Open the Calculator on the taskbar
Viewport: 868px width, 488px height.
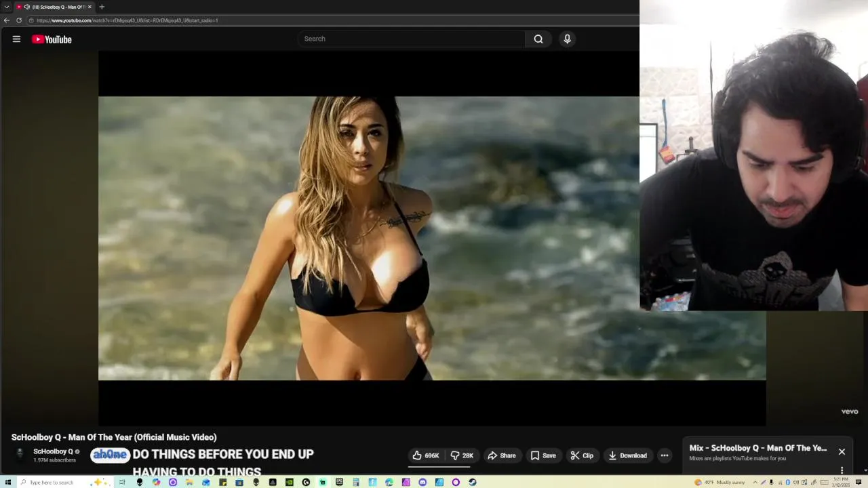[x=355, y=482]
